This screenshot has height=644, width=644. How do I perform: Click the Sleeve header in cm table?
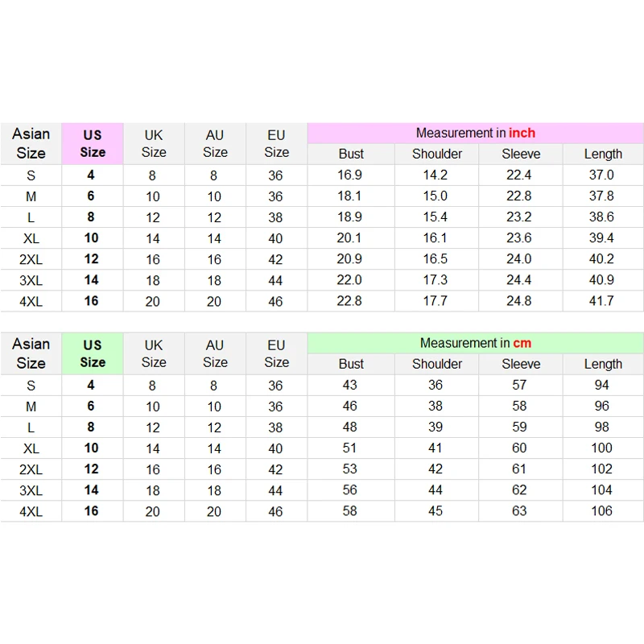[x=521, y=364]
